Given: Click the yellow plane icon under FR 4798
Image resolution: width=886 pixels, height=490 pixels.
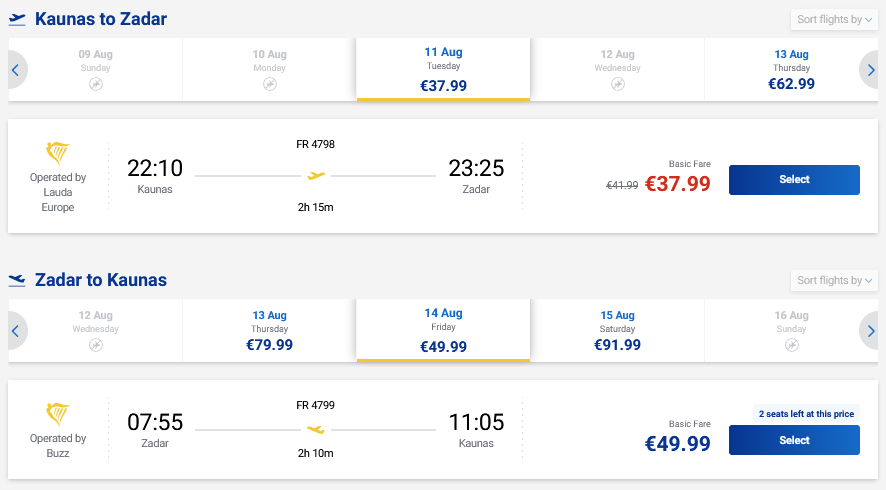Looking at the screenshot, I should click(x=316, y=176).
